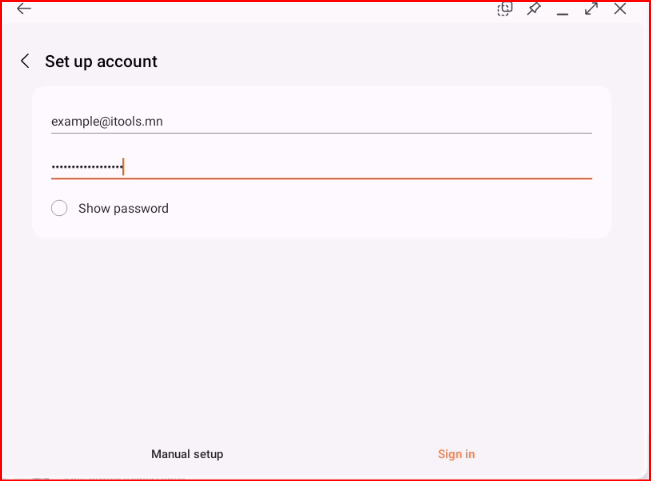The image size is (651, 481).
Task: Focus the example@itools.mn email field
Action: pyautogui.click(x=321, y=122)
